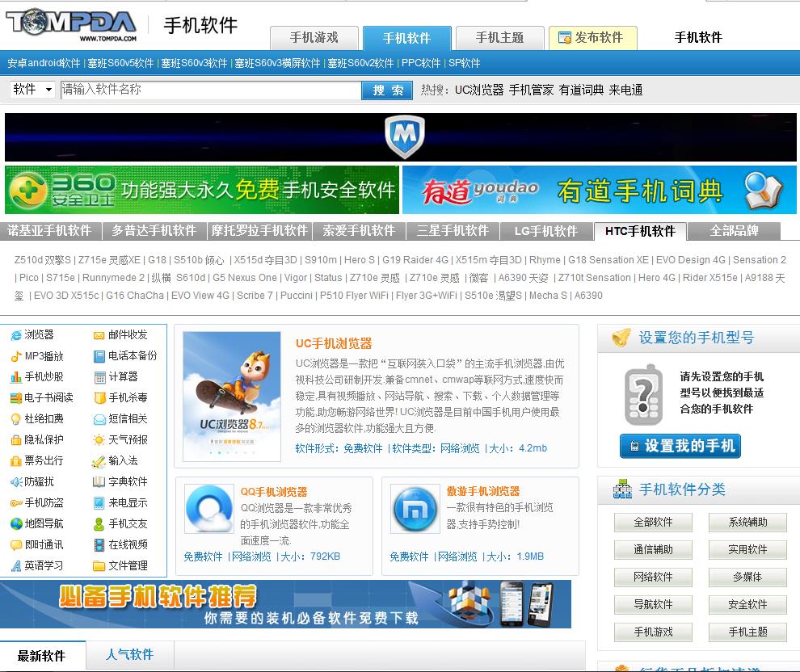Open the 隐私保护 lock icon
This screenshot has height=672, width=800.
[x=16, y=440]
